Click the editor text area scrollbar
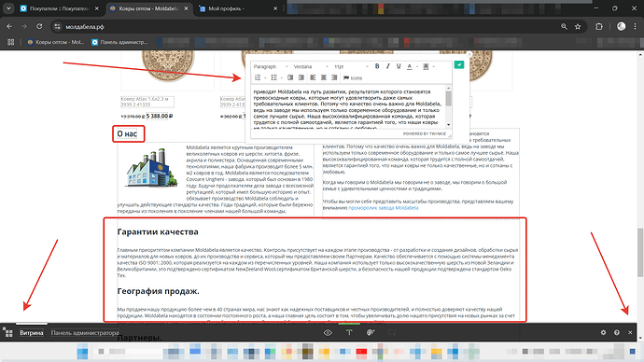The image size is (644, 362). click(449, 106)
